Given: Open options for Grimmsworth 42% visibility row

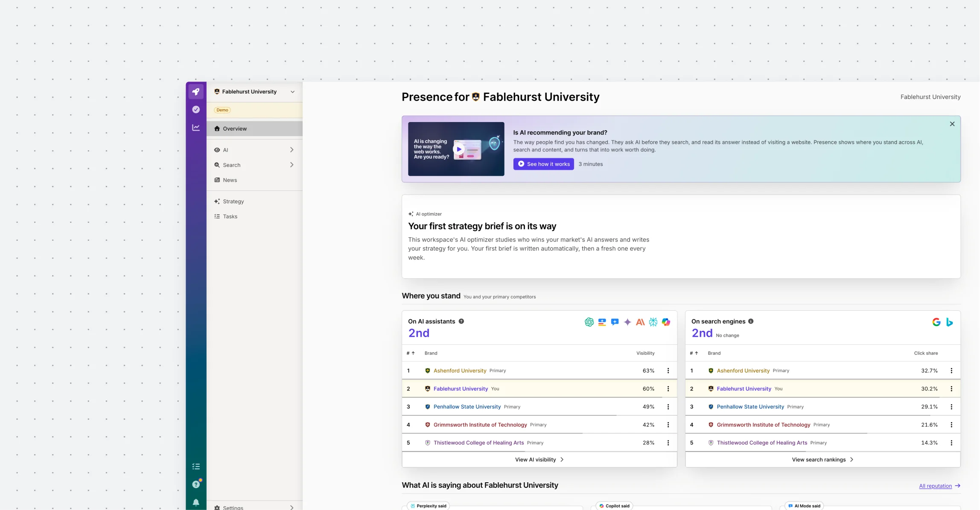Looking at the screenshot, I should coord(668,425).
